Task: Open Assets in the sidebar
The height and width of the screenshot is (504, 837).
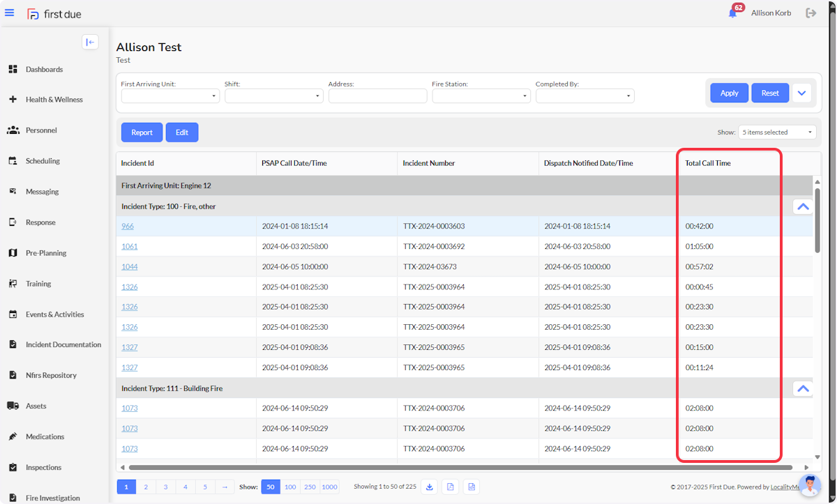Action: pyautogui.click(x=36, y=406)
